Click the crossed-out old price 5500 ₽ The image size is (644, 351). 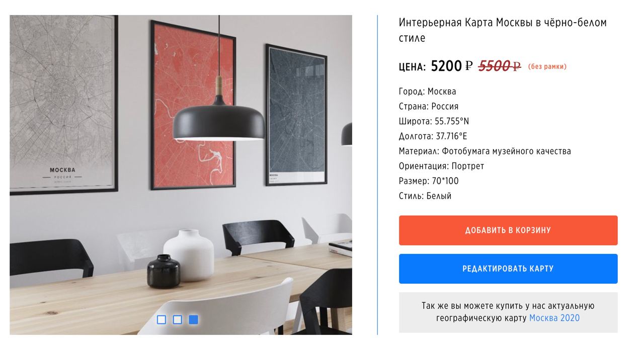[x=499, y=66]
